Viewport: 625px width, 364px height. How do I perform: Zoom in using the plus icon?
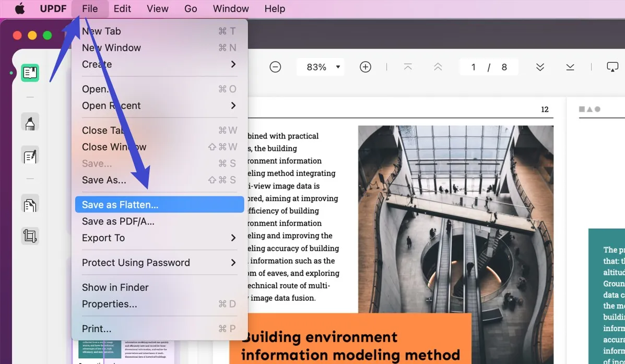(x=365, y=67)
